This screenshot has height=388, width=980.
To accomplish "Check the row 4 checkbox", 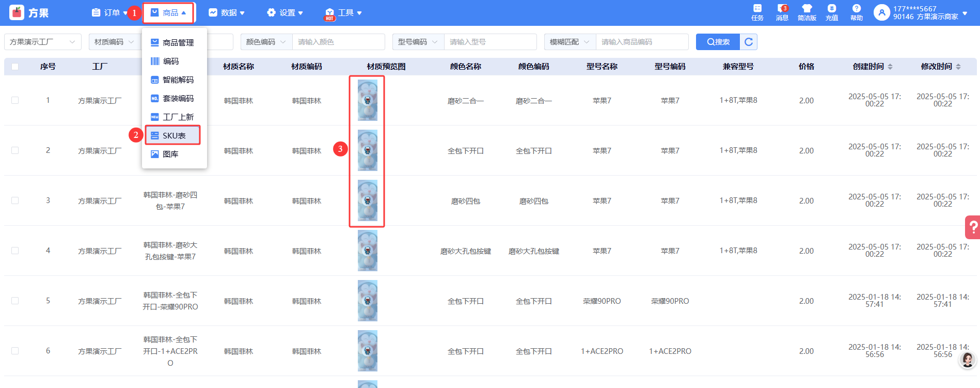I will (x=15, y=251).
